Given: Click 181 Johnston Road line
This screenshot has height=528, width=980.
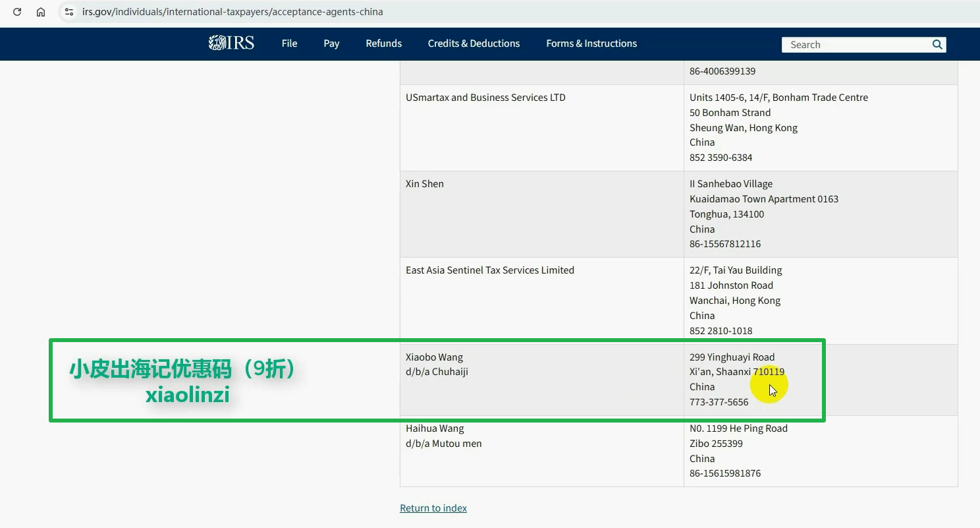Looking at the screenshot, I should pos(731,285).
